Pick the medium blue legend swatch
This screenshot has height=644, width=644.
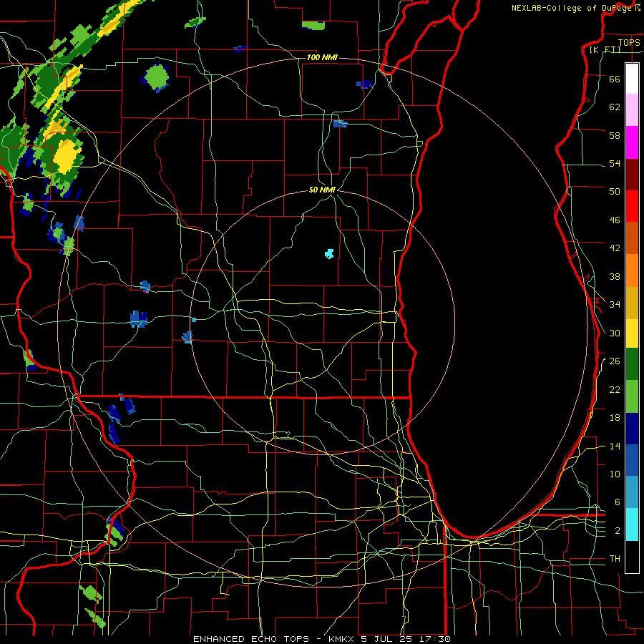[632, 460]
